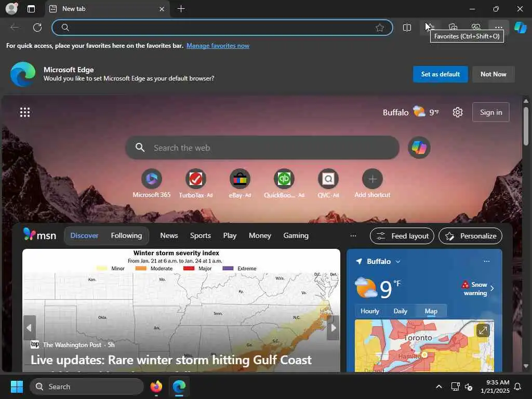The image size is (532, 399).
Task: Open the Collections icon
Action: (453, 27)
